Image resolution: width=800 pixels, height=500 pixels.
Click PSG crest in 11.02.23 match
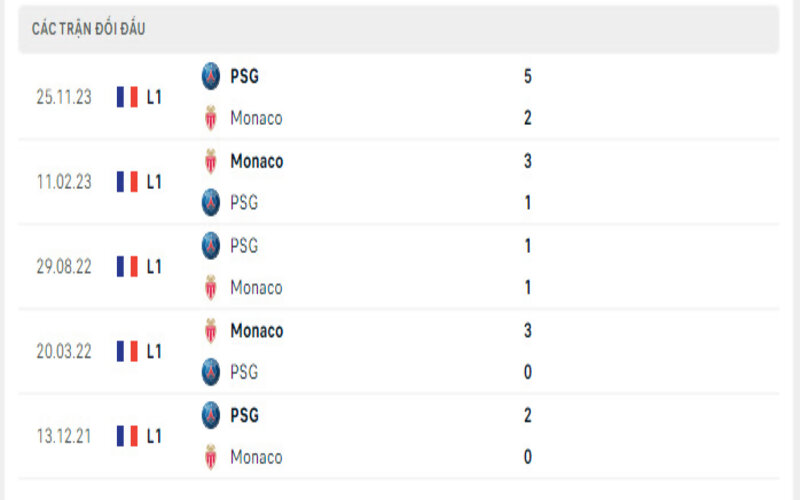tap(210, 203)
